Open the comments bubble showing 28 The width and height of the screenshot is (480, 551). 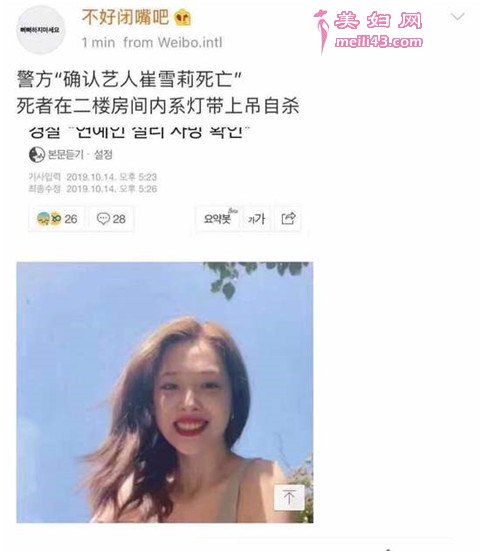tap(111, 219)
